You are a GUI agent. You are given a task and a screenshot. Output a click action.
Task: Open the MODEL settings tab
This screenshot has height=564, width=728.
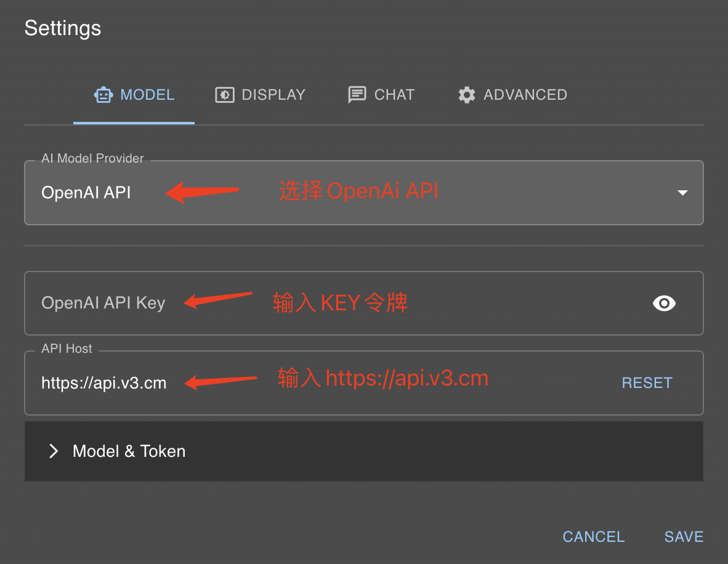(134, 95)
